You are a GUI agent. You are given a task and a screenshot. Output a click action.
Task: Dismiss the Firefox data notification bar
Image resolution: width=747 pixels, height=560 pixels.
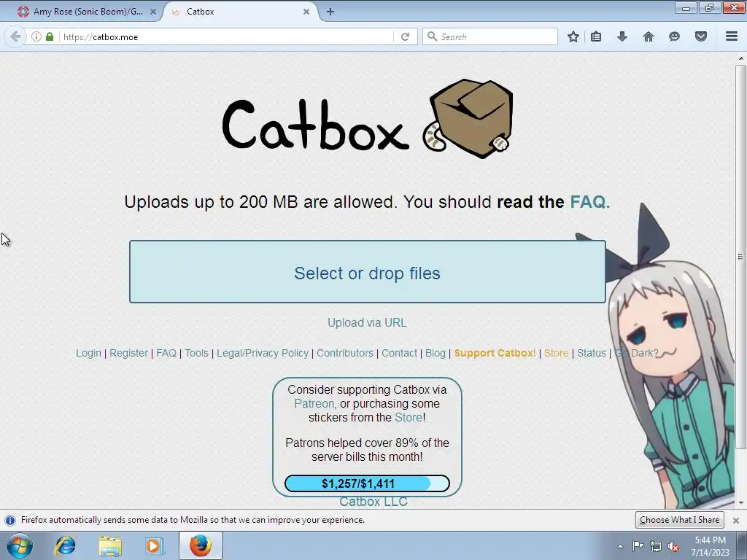736,521
